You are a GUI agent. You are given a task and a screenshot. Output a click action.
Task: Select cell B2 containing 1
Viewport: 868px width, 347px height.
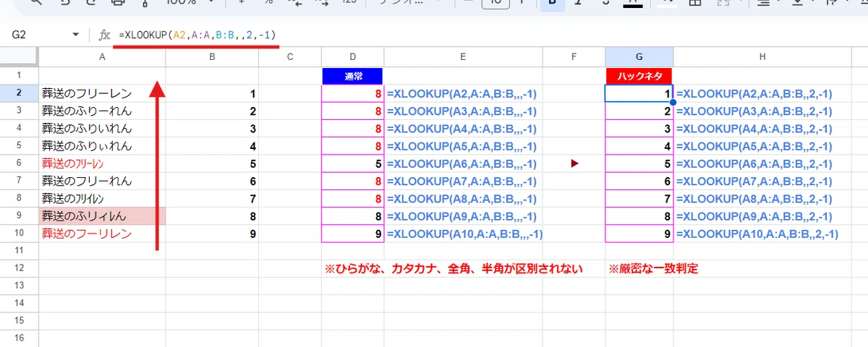tap(212, 93)
